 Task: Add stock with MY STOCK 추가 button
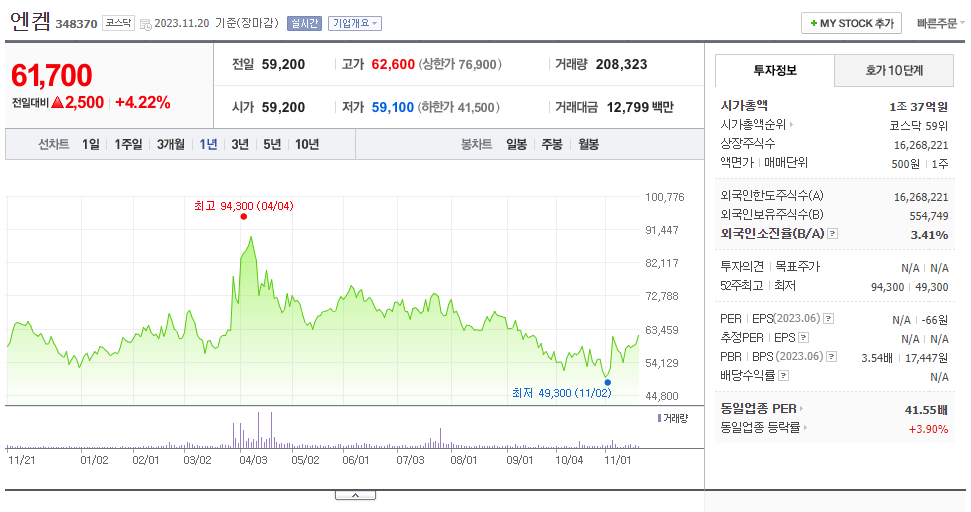pyautogui.click(x=851, y=24)
